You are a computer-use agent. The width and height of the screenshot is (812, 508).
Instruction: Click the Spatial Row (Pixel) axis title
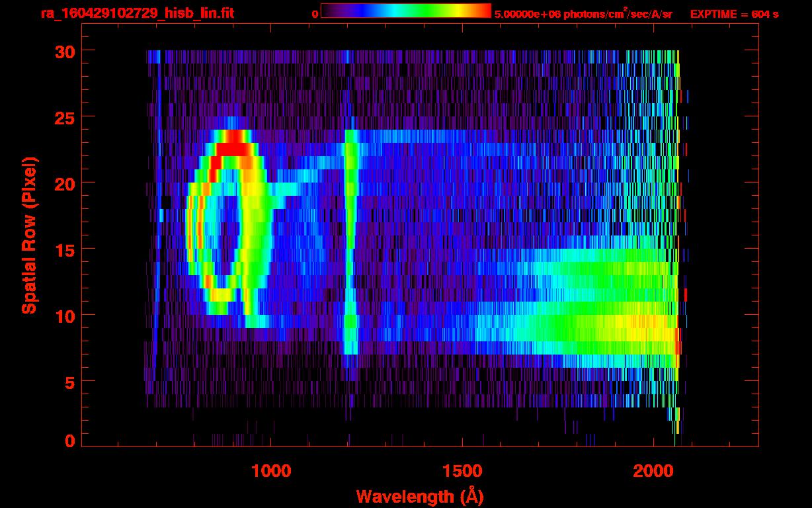(x=28, y=235)
